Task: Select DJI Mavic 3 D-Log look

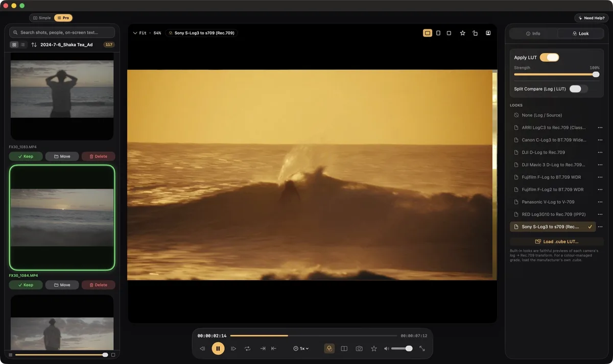Action: pos(553,165)
